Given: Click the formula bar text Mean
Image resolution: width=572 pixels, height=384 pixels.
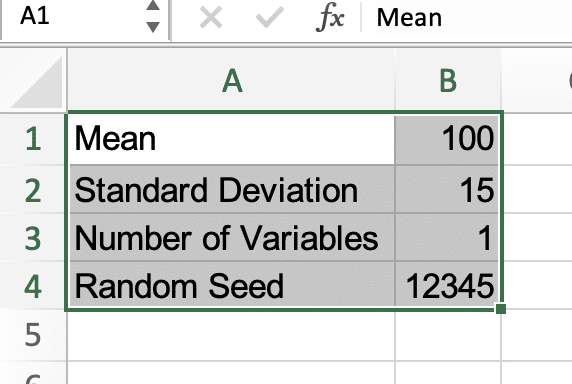Looking at the screenshot, I should [409, 18].
